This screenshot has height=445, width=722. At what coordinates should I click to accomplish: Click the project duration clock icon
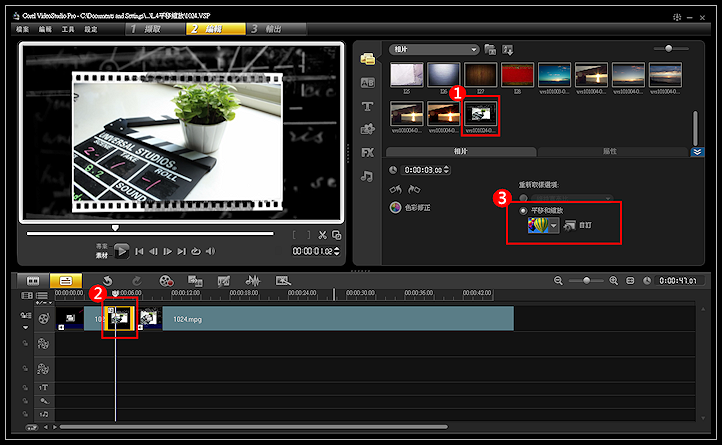point(647,281)
